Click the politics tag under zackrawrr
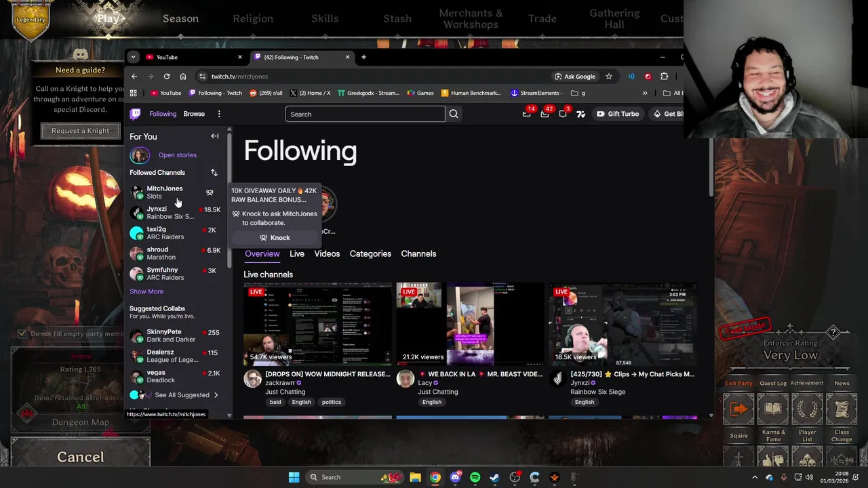868x488 pixels. pyautogui.click(x=332, y=402)
